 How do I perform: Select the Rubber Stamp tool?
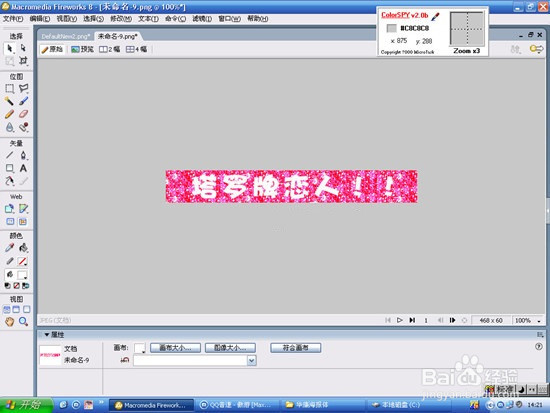pyautogui.click(x=23, y=127)
